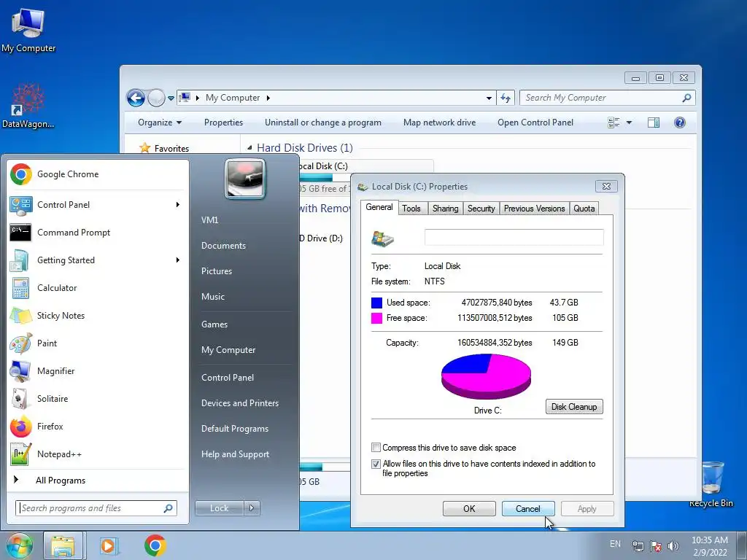Click the Disk Cleanup button
This screenshot has width=747, height=560.
574,407
